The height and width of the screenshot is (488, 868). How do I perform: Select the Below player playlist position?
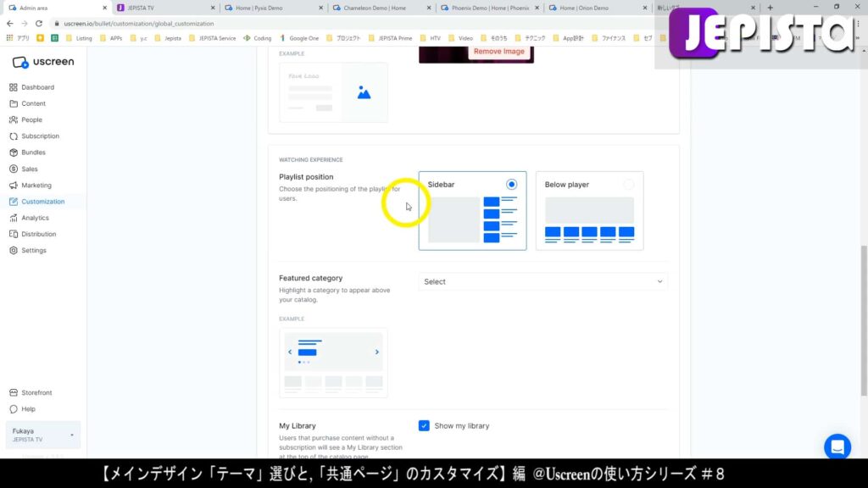[x=590, y=211]
